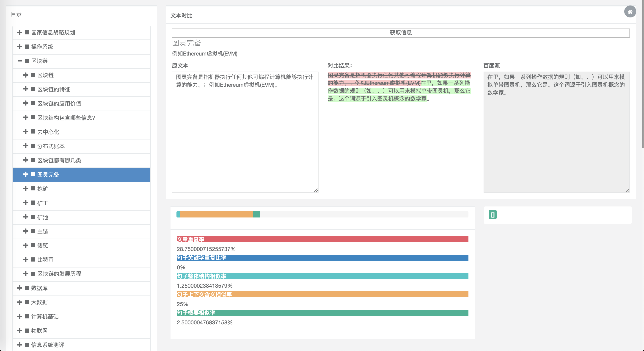The image size is (644, 351).
Task: Click the stacked similarity progress bar
Action: (x=322, y=214)
